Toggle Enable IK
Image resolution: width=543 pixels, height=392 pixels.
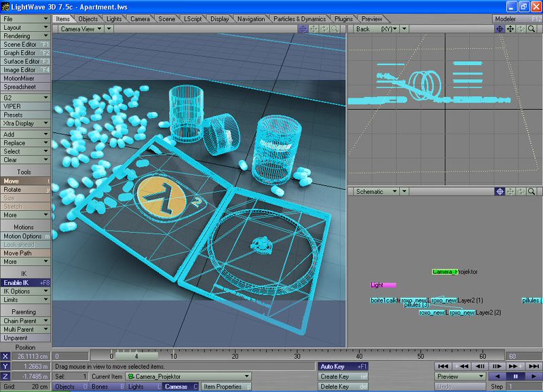point(26,283)
